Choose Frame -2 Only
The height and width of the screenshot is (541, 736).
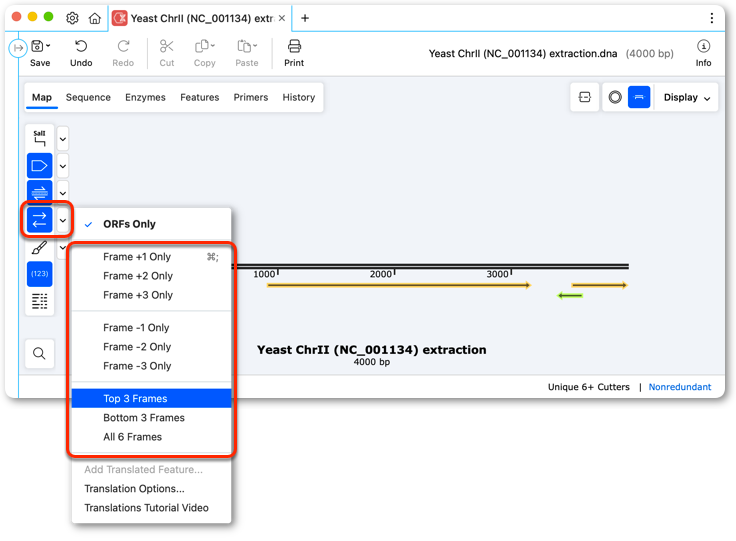(x=151, y=347)
